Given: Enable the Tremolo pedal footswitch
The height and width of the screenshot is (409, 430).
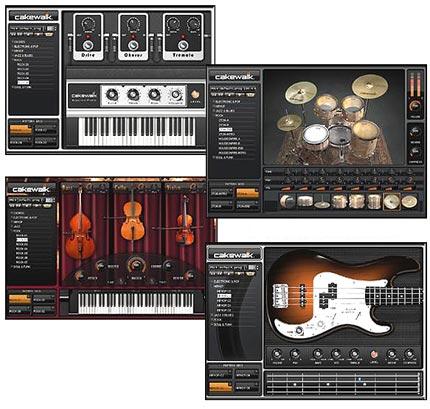Looking at the screenshot, I should click(183, 45).
